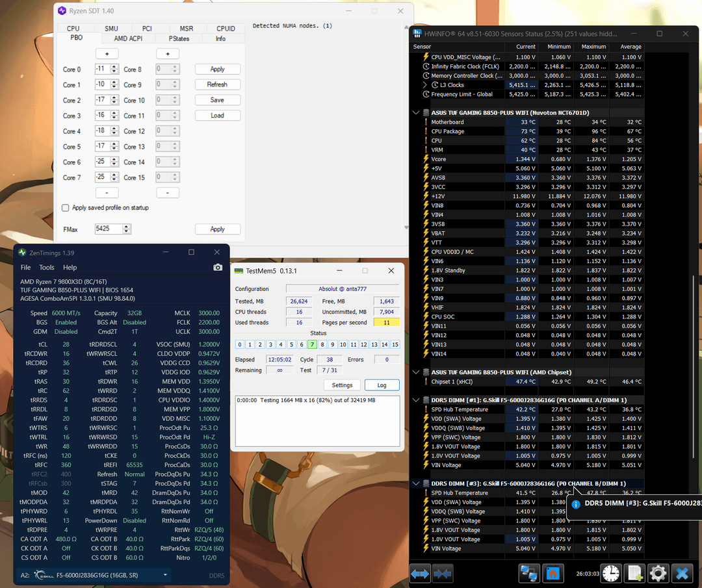Screen dimensions: 702x588
Task: Open ZenTimings File menu
Action: (25, 267)
